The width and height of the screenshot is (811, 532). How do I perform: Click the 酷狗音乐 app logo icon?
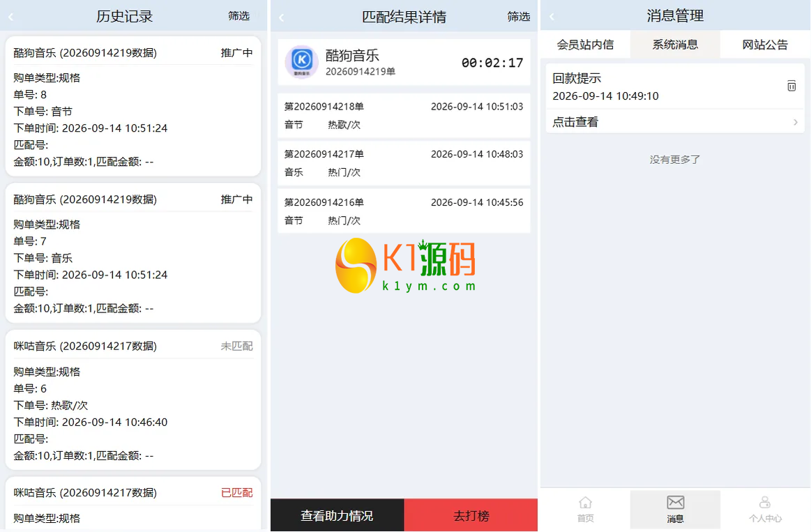click(x=302, y=62)
